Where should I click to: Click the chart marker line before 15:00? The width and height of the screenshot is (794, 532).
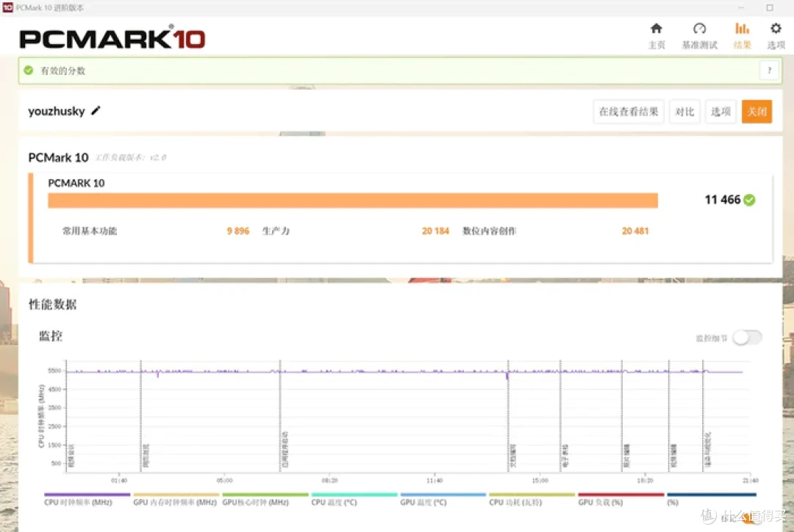508,416
